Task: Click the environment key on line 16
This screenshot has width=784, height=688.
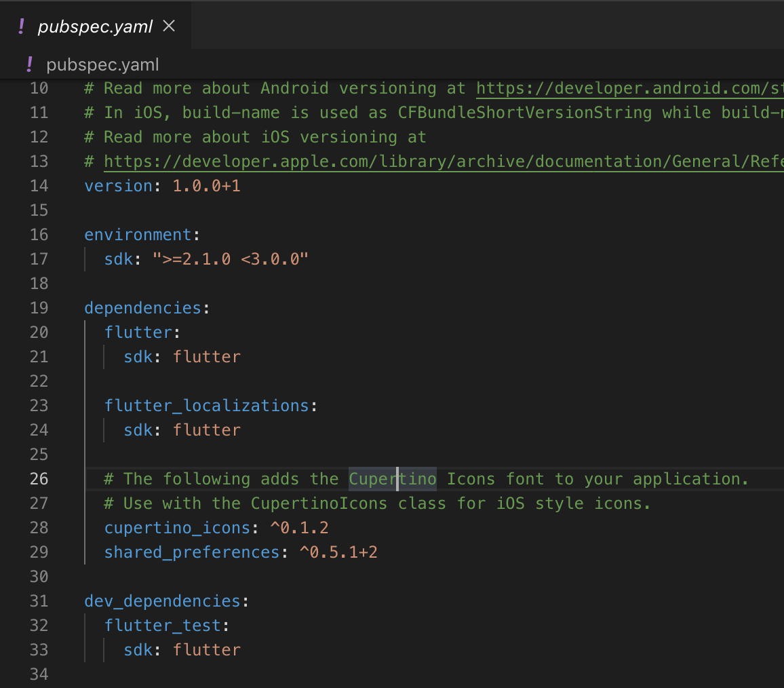Action: [x=138, y=234]
